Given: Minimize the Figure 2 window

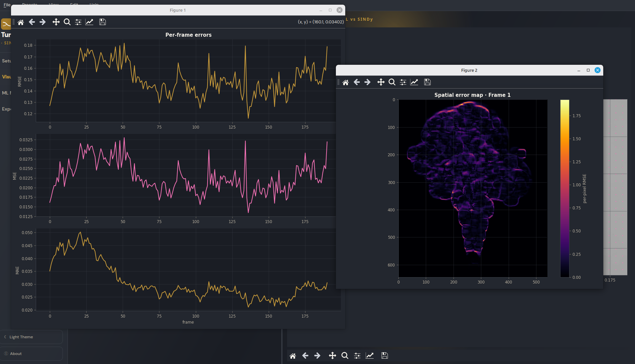Looking at the screenshot, I should pos(579,70).
